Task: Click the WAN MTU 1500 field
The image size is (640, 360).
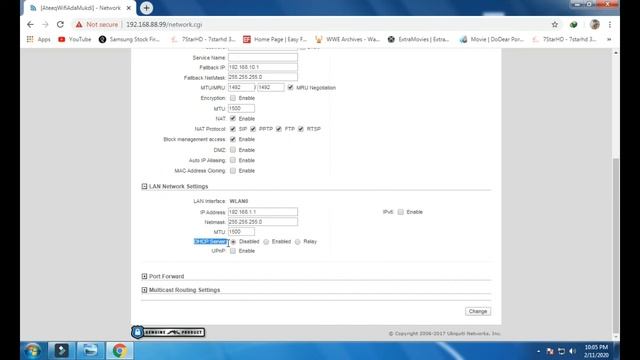Action: (x=241, y=108)
